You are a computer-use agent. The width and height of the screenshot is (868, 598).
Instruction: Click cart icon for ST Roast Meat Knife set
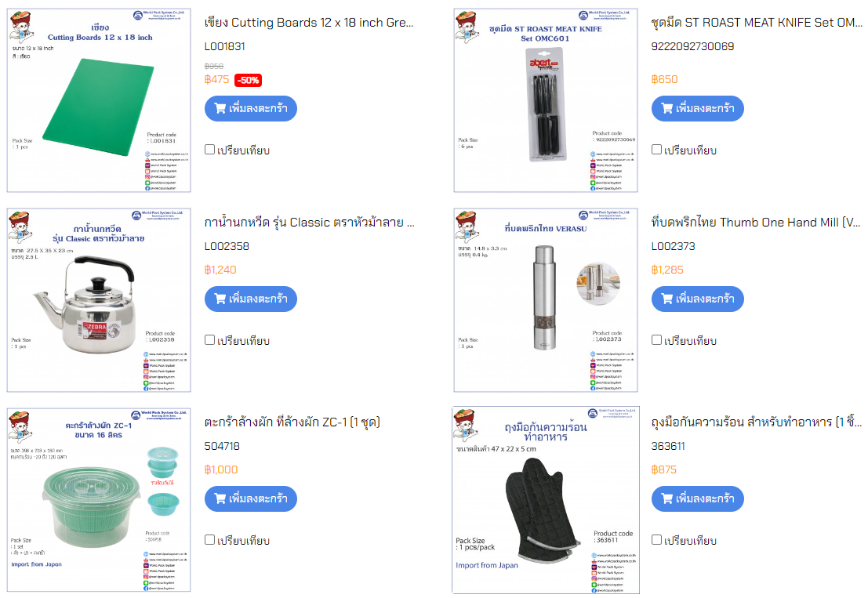666,108
